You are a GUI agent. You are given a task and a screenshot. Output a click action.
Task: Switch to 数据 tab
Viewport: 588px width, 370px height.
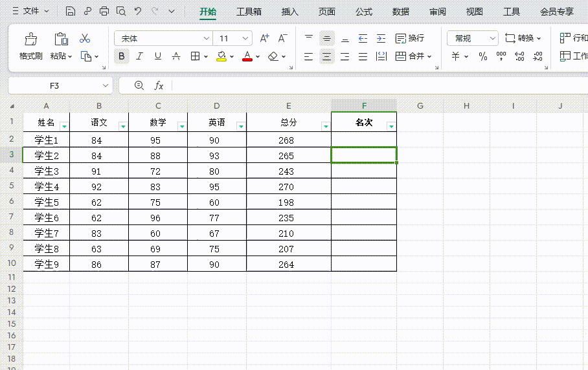tap(400, 12)
